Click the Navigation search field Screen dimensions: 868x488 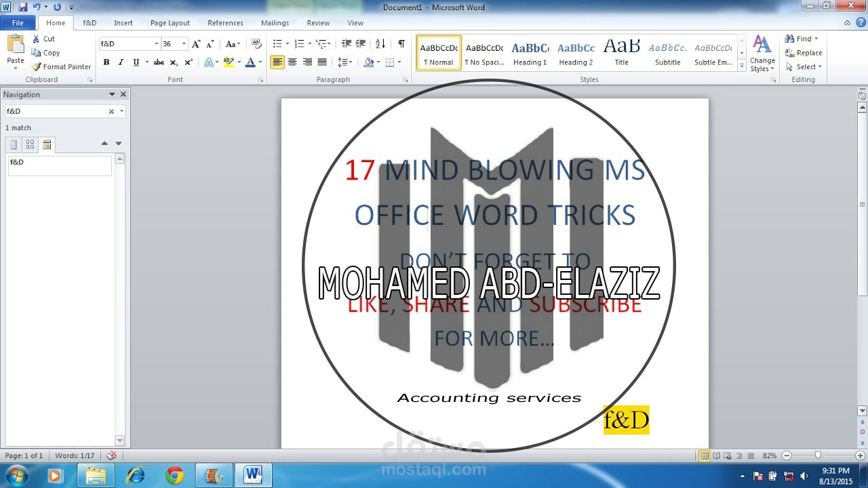56,111
